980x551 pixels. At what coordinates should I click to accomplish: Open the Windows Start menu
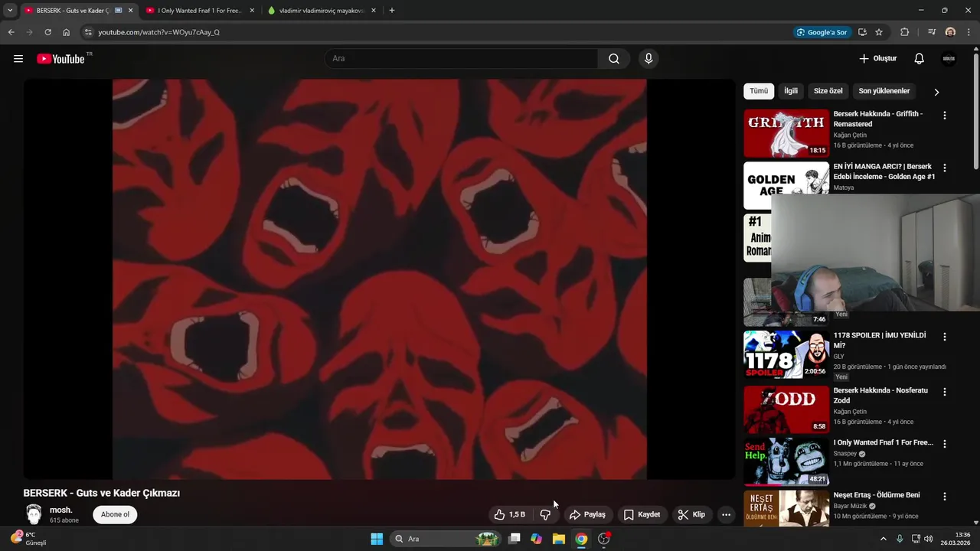377,539
